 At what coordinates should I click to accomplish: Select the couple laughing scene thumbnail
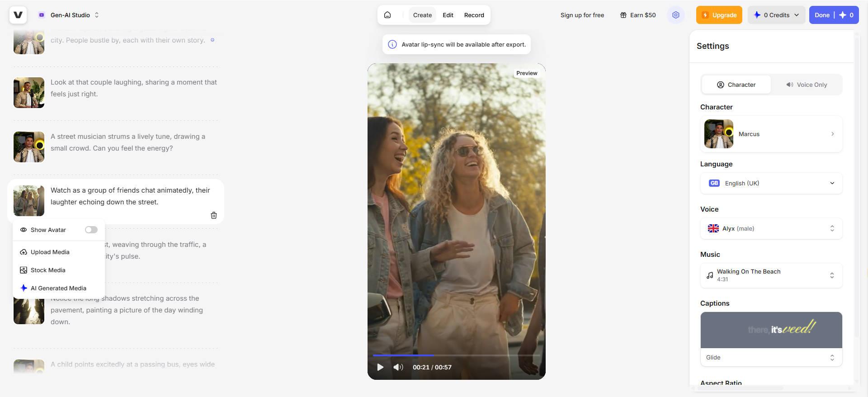click(x=29, y=93)
